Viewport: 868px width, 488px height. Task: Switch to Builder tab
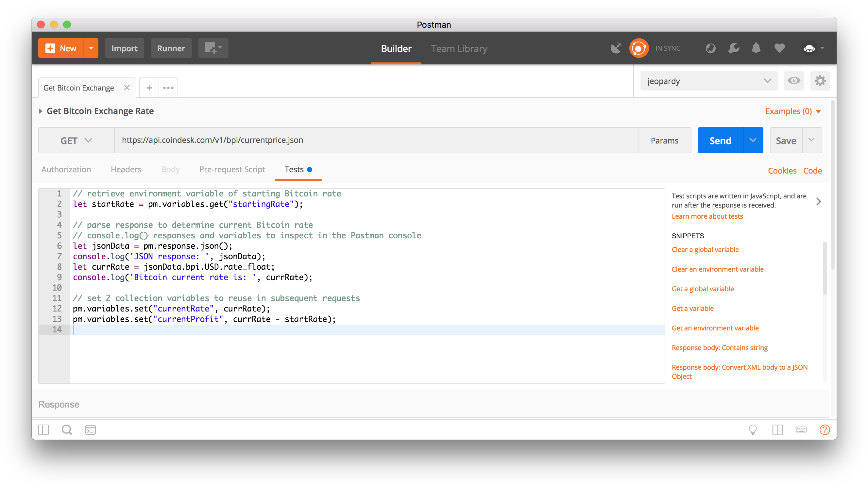[396, 48]
